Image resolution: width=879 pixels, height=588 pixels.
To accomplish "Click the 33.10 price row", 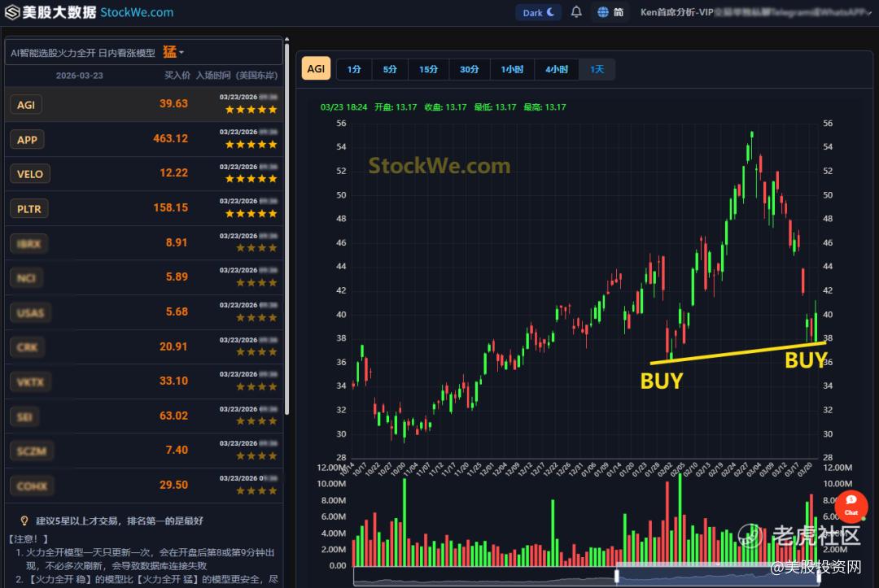I will coord(145,381).
